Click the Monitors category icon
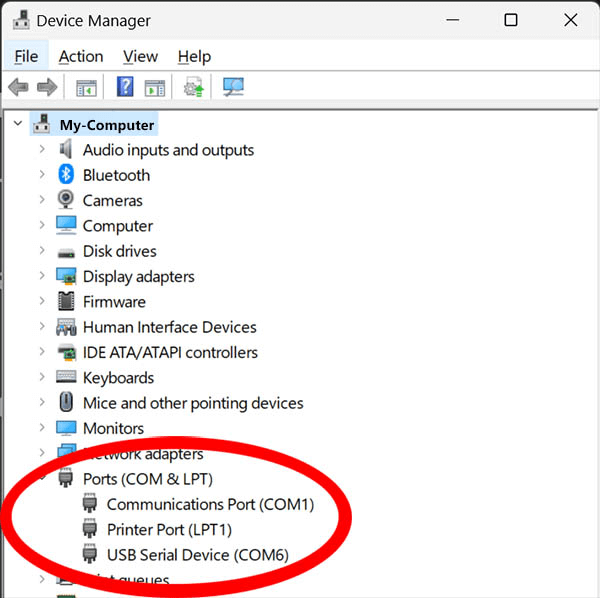Viewport: 600px width, 598px height. [66, 428]
